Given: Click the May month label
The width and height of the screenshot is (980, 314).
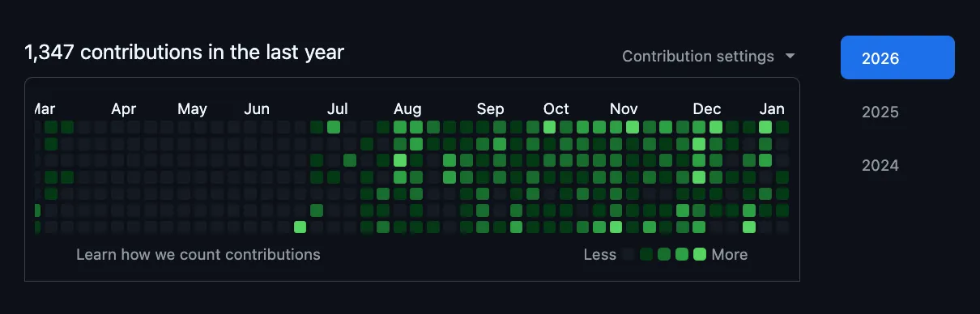Looking at the screenshot, I should point(192,108).
